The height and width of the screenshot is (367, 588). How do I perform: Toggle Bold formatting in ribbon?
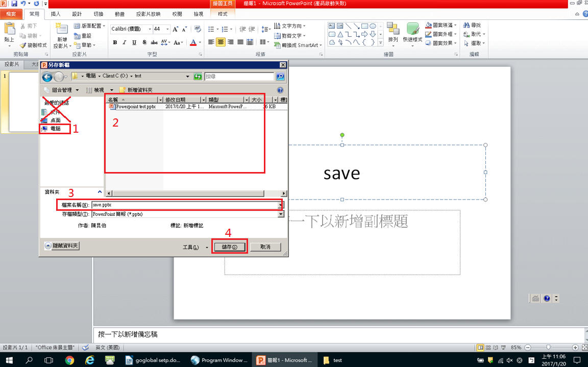click(115, 42)
